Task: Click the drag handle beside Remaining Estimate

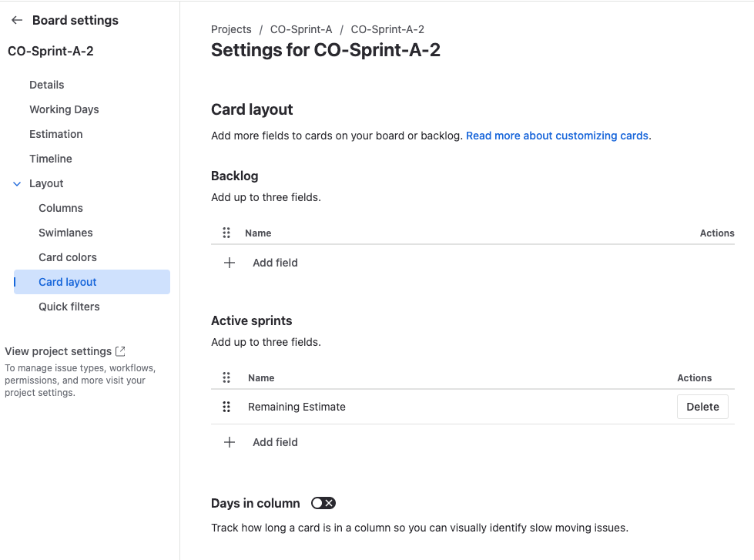Action: [226, 407]
